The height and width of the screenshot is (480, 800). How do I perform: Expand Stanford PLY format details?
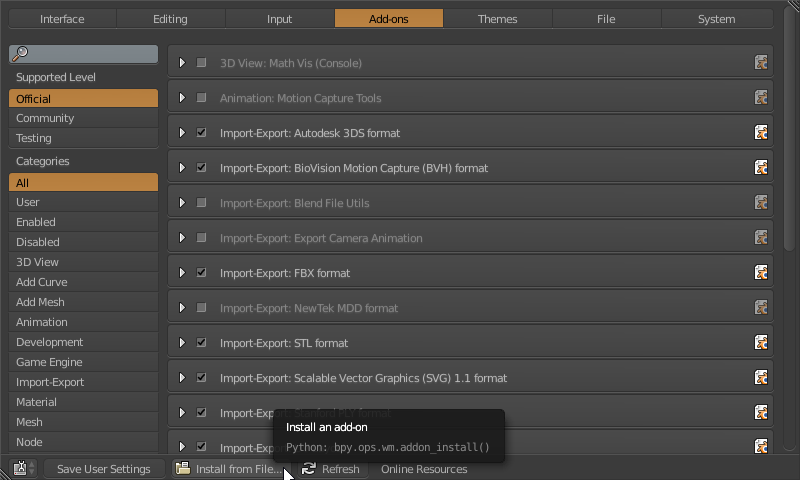(x=182, y=412)
